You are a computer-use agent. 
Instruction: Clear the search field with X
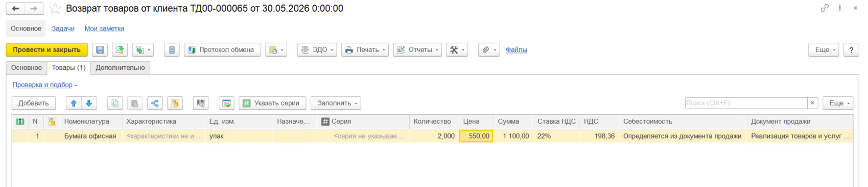click(812, 103)
